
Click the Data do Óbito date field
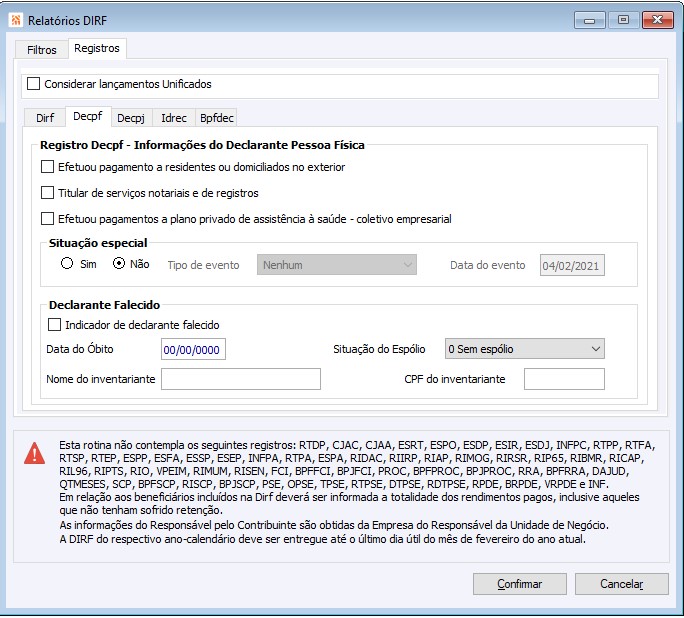193,349
